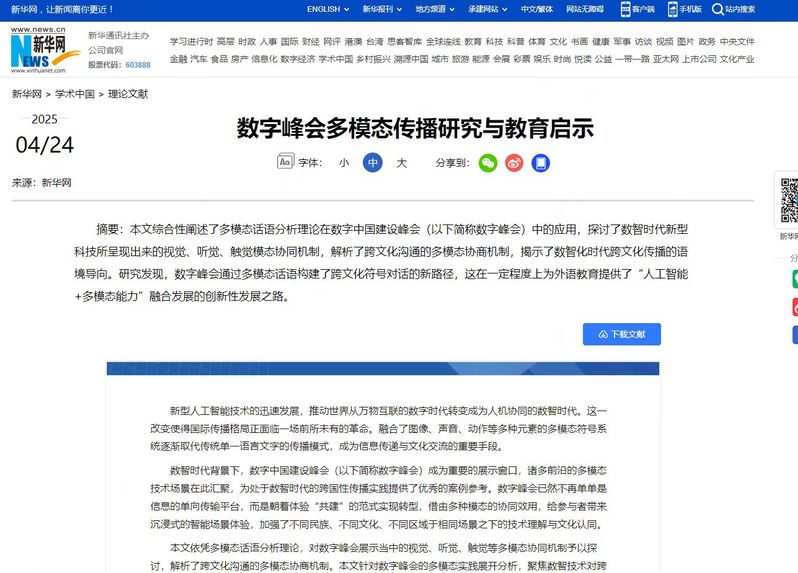Click the 健康 navigation item
The image size is (798, 573).
[601, 42]
